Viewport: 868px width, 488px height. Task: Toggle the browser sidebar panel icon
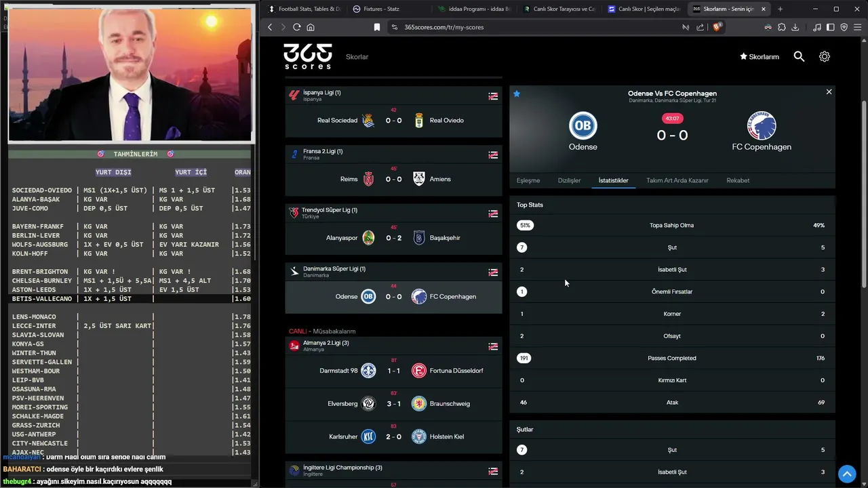click(831, 27)
